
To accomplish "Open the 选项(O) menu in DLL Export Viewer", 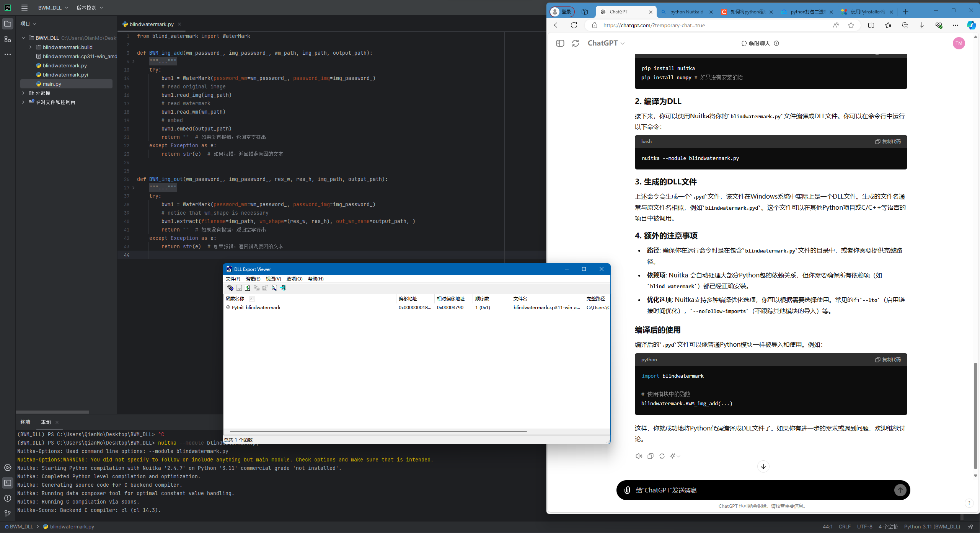I will [x=294, y=279].
